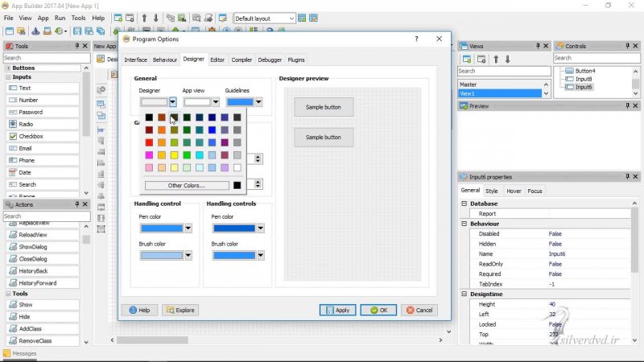Click the Apply button
The height and width of the screenshot is (362, 644).
tap(337, 310)
